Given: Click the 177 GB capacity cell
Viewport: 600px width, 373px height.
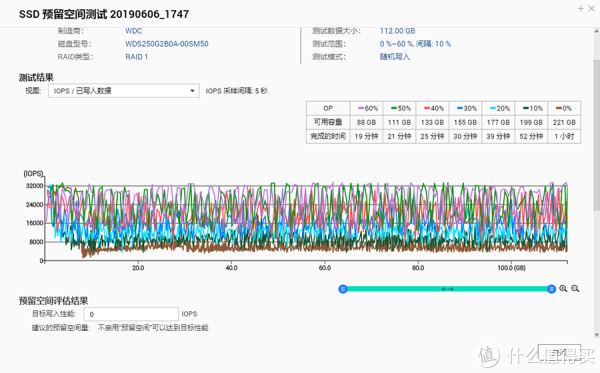Looking at the screenshot, I should point(498,122).
